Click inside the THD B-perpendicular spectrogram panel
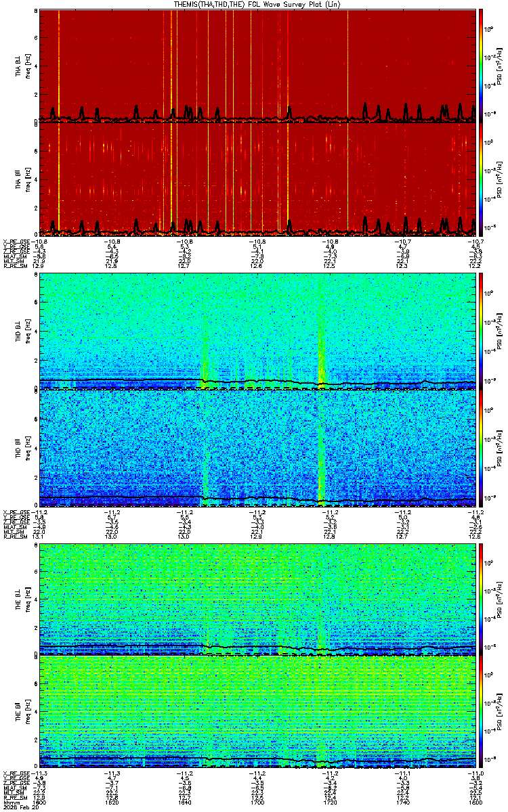 tap(258, 332)
